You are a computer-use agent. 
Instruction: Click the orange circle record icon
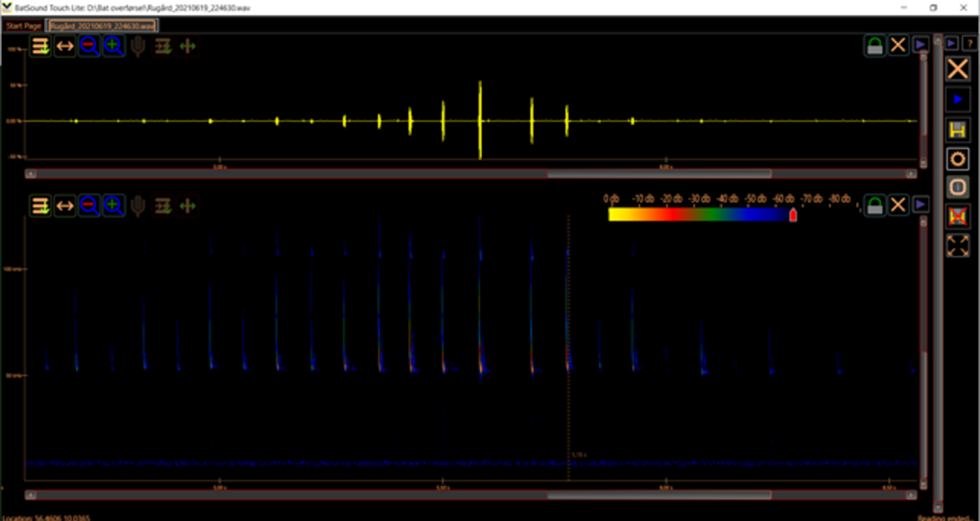957,159
